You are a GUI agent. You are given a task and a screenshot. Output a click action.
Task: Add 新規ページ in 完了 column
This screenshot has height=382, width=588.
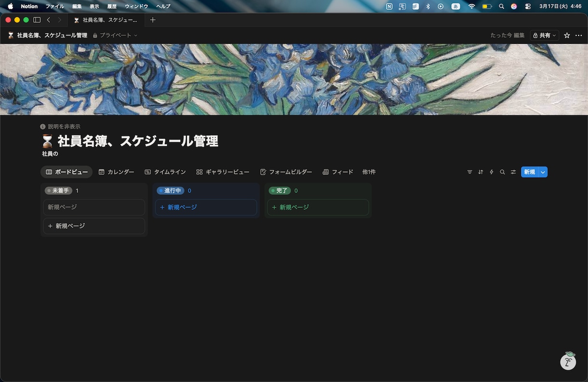click(x=318, y=207)
